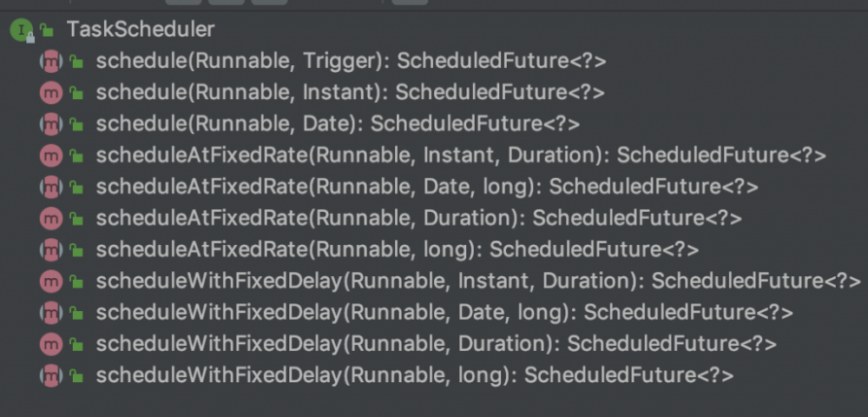Select scheduleWithFixedDelay(Runnable, Instant, Duration) entry

click(x=477, y=281)
